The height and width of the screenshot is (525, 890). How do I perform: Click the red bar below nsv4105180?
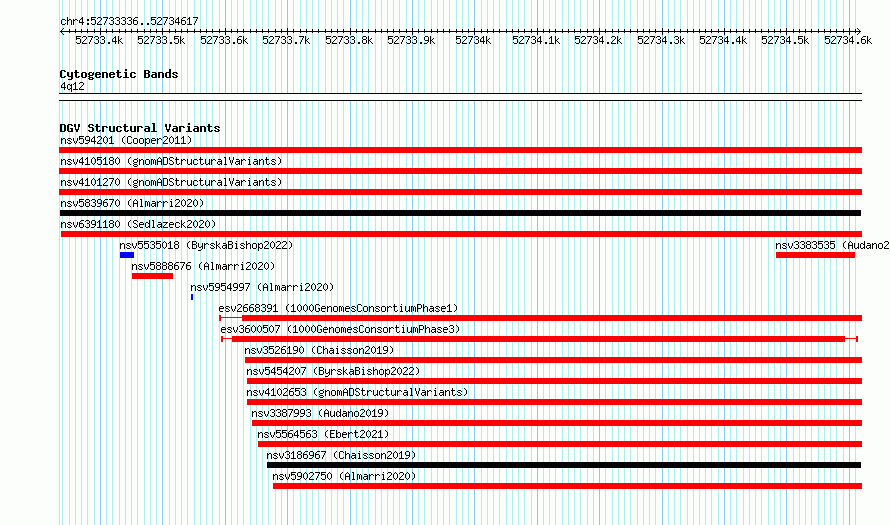click(x=460, y=171)
